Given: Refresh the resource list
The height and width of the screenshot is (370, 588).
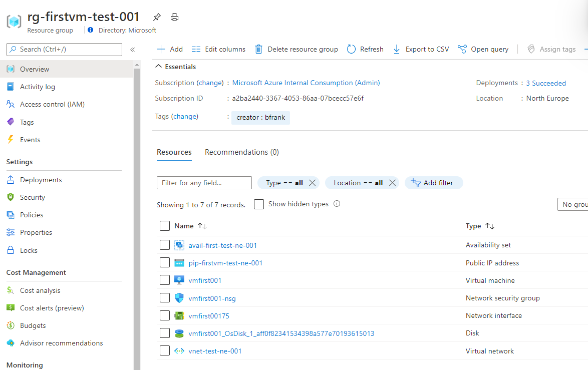Looking at the screenshot, I should [365, 49].
